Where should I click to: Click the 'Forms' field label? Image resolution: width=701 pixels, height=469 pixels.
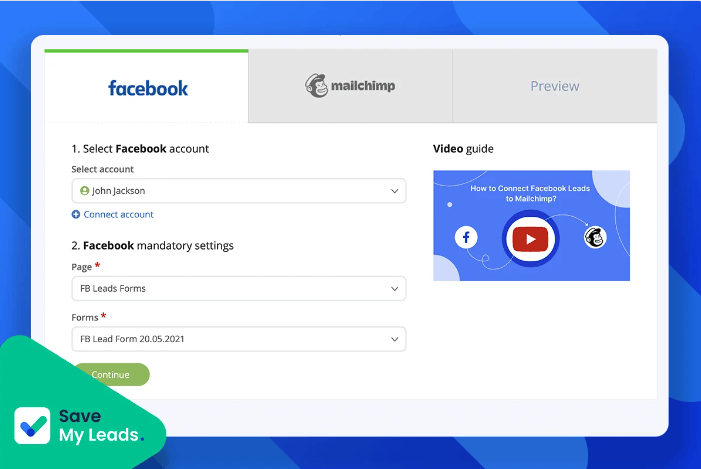click(84, 317)
